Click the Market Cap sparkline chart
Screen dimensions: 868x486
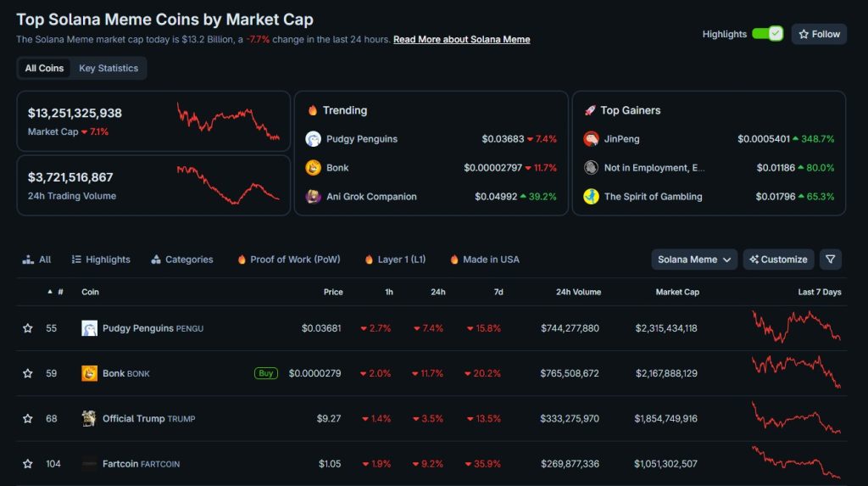click(x=227, y=120)
